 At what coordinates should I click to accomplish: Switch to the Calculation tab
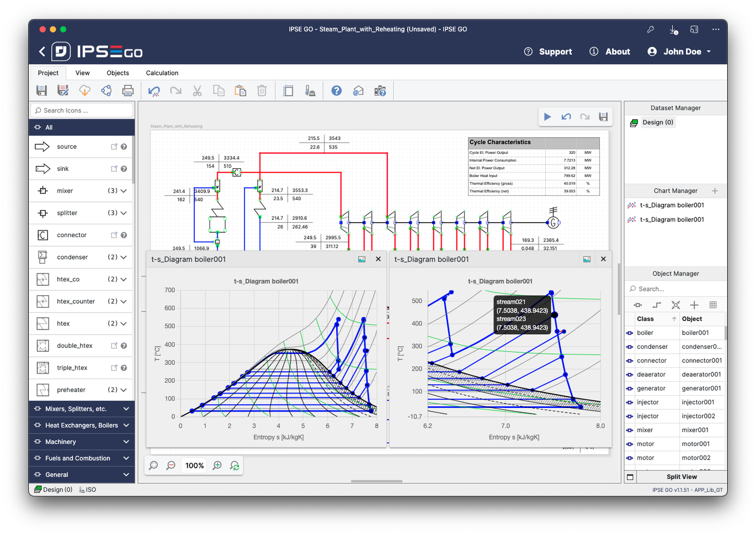pyautogui.click(x=162, y=73)
